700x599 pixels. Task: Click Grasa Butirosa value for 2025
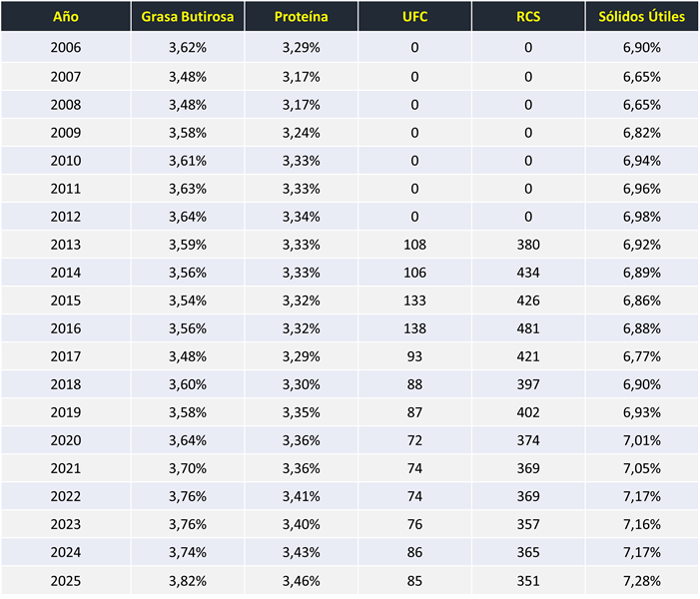coord(188,580)
